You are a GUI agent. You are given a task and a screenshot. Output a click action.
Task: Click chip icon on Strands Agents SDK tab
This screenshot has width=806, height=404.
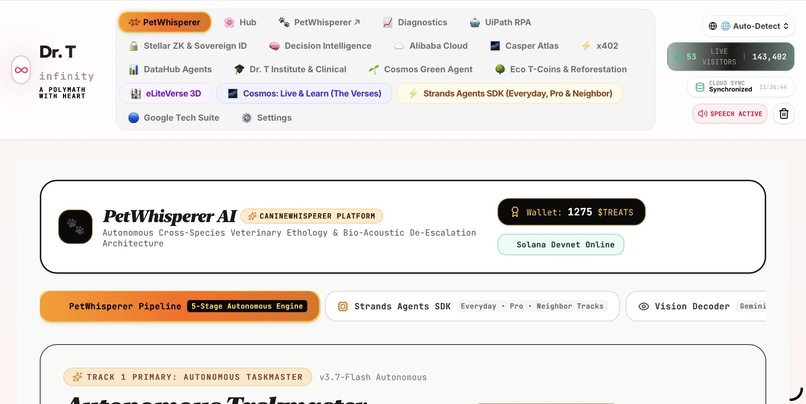pos(342,306)
